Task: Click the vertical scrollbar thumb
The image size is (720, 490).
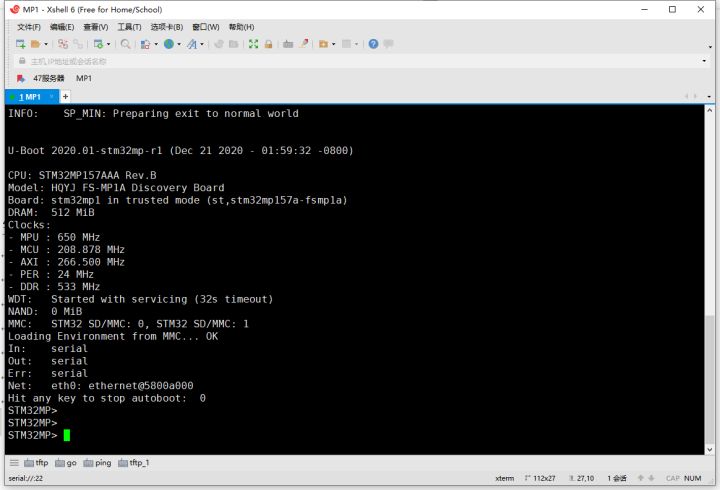Action: 709,379
